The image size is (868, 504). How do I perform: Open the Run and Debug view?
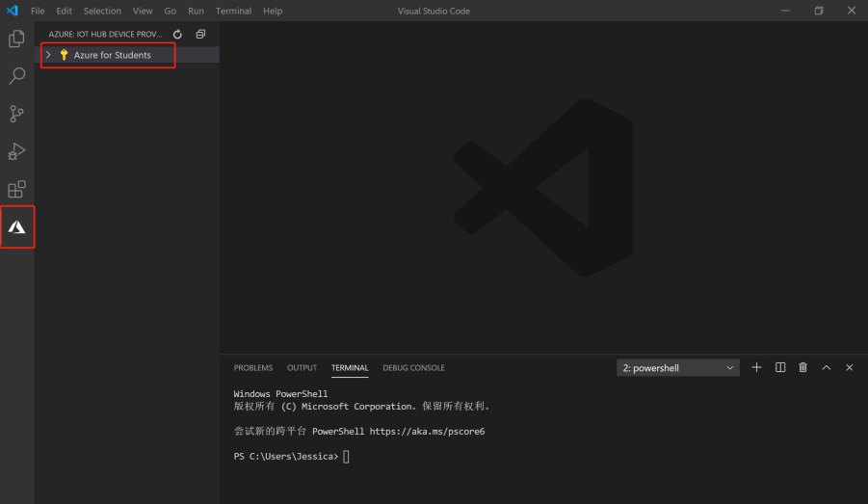[x=16, y=151]
